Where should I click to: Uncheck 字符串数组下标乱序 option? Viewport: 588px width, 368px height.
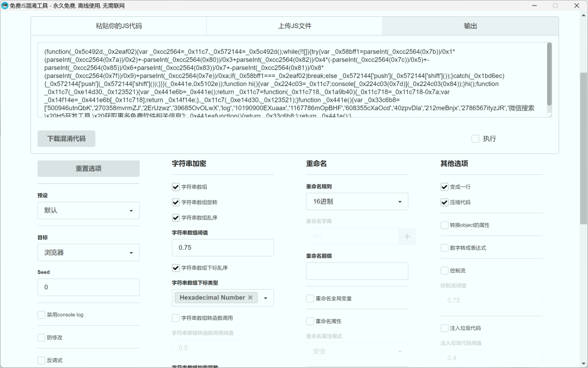(x=175, y=268)
